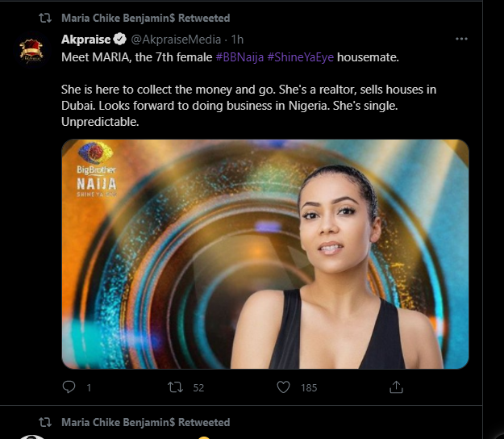Viewport: 504px width, 439px height.
Task: Like the tweet with heart icon
Action: [283, 387]
